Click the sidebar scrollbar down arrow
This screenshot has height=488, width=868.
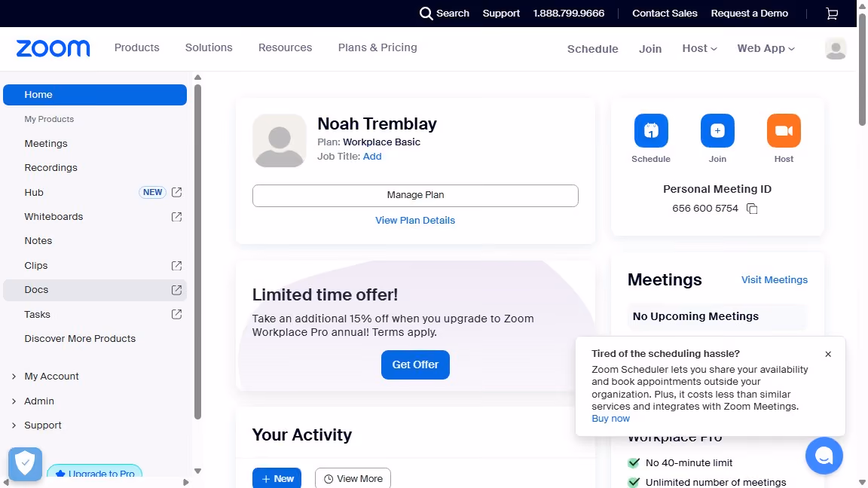coord(197,471)
